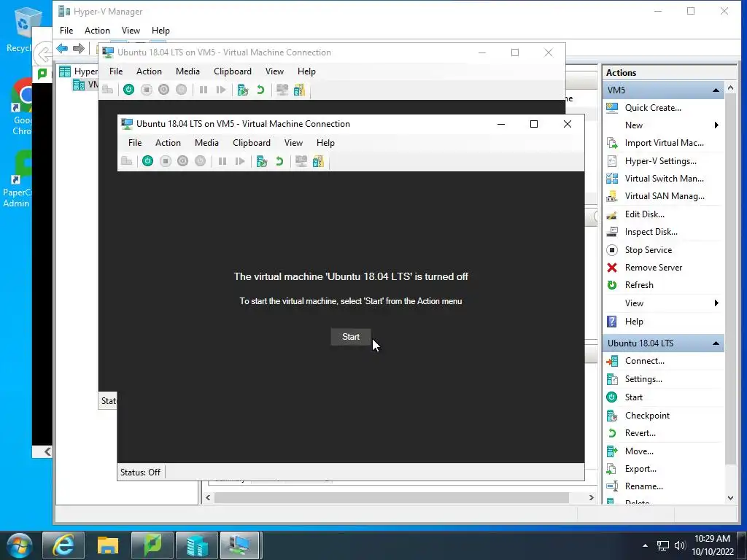Image resolution: width=747 pixels, height=560 pixels.
Task: Open Media menu of background VM Connection window
Action: pos(187,71)
